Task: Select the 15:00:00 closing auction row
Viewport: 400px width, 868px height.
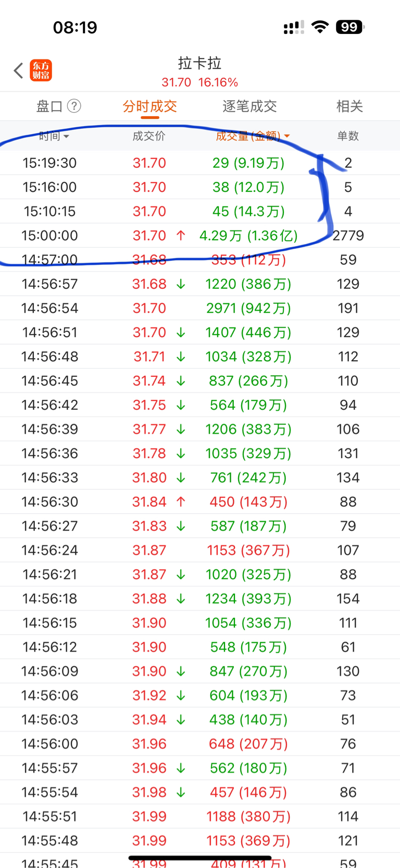Action: (x=200, y=236)
